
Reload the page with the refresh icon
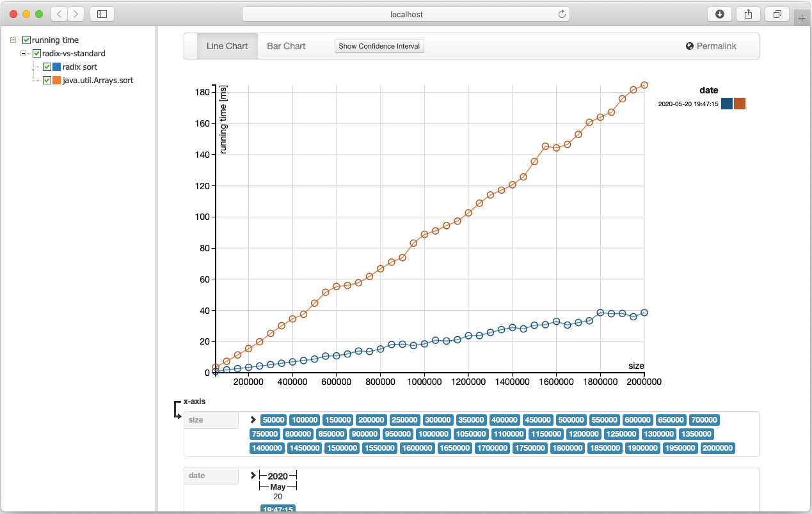562,14
